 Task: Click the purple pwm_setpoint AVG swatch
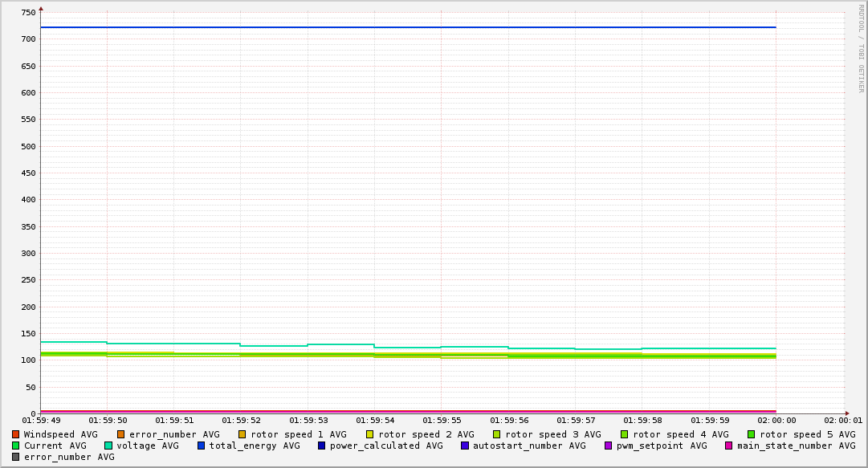[608, 446]
